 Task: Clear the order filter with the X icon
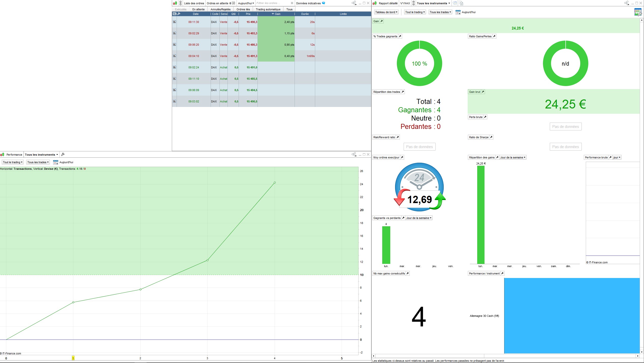(x=292, y=3)
